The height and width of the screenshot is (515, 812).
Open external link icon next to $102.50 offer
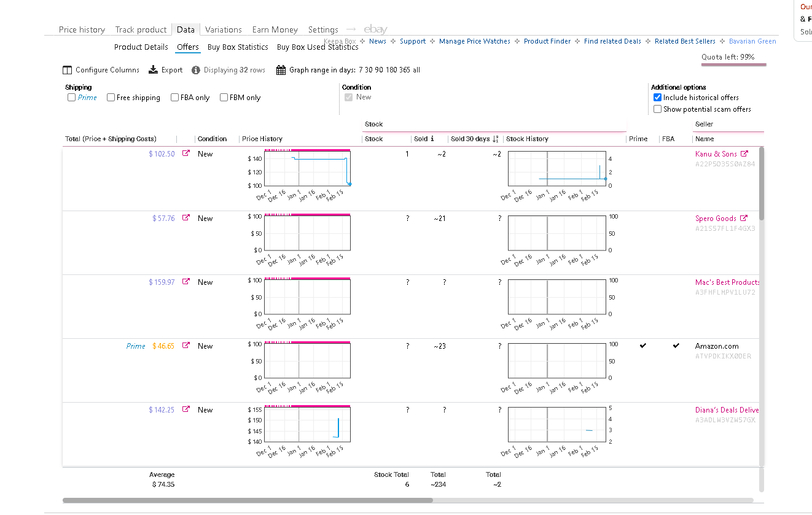(186, 153)
